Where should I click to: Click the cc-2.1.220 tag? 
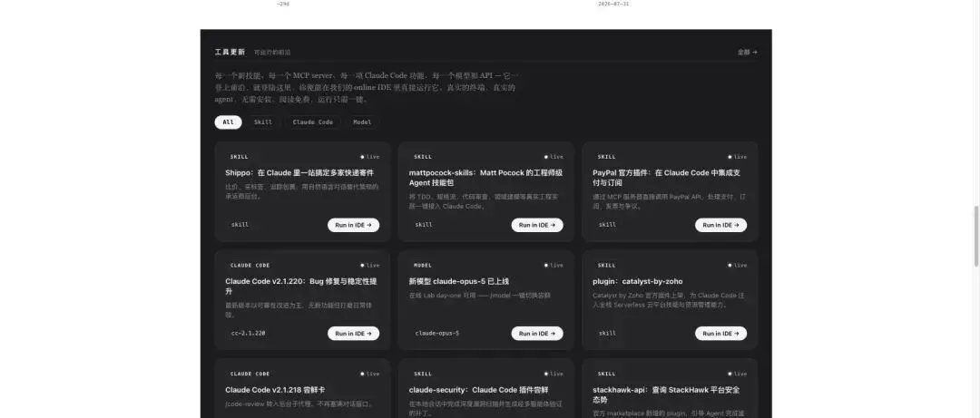[248, 334]
